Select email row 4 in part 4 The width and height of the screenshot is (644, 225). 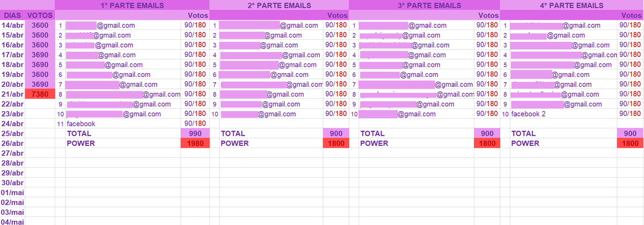[x=564, y=55]
